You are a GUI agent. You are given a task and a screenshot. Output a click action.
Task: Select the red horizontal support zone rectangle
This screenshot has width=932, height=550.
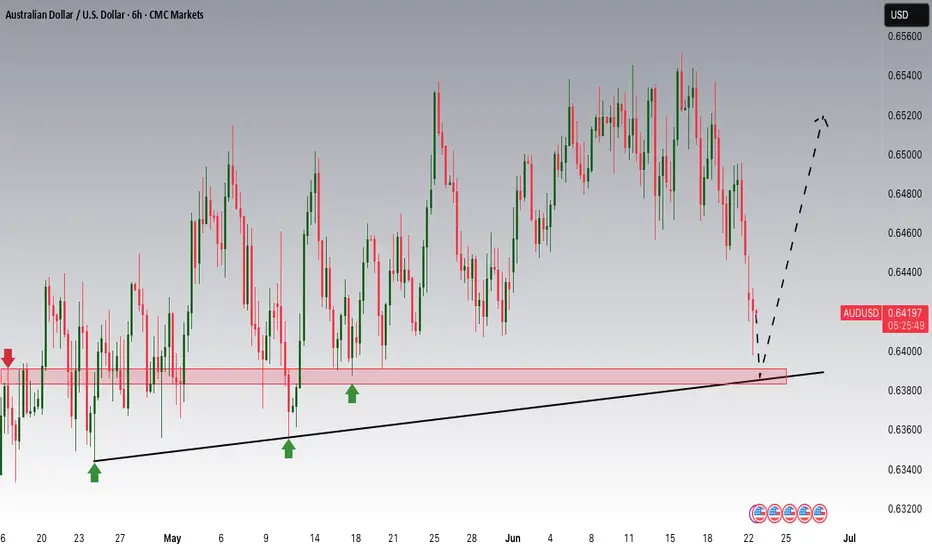click(393, 376)
